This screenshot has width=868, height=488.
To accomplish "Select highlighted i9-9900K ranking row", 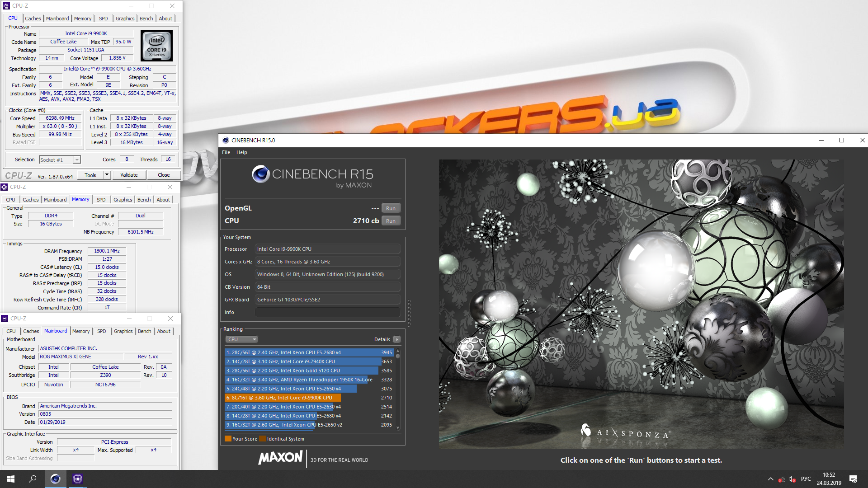I will pyautogui.click(x=310, y=398).
